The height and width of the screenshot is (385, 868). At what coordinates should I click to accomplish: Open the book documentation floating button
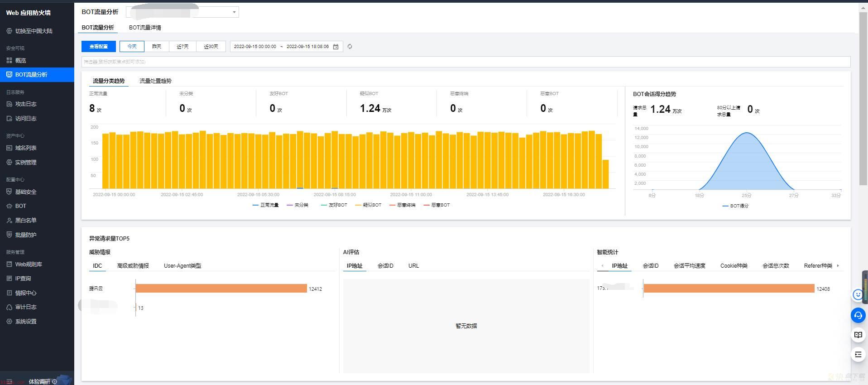click(858, 335)
